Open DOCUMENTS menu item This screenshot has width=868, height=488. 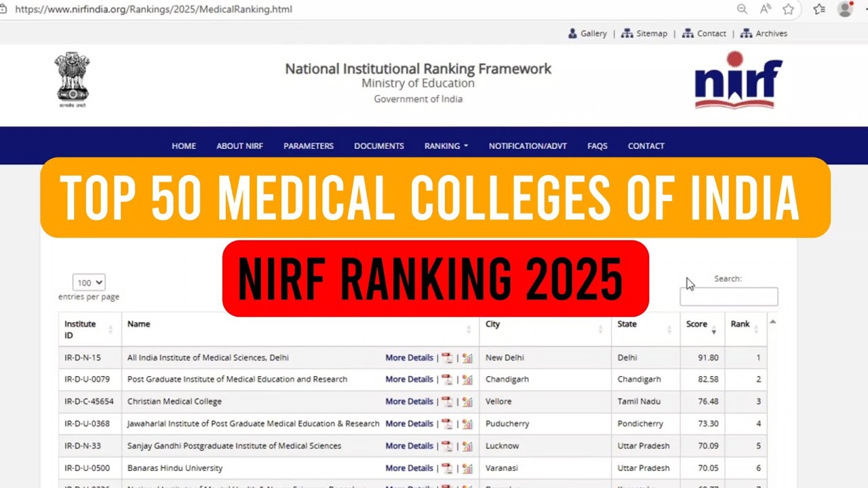[x=379, y=146]
